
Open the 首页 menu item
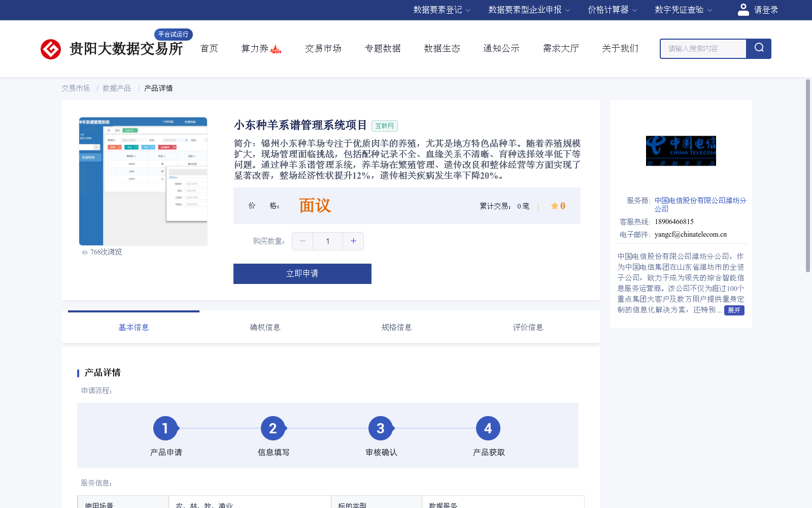[209, 48]
